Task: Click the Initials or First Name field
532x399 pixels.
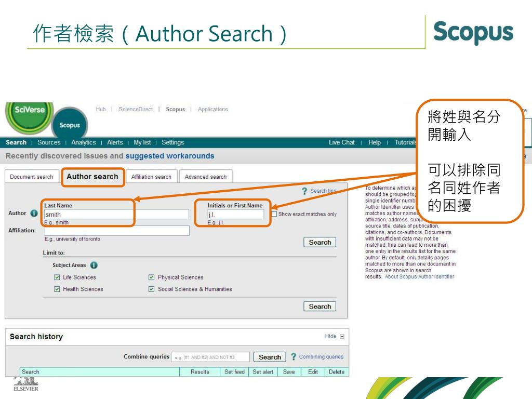Action: click(x=236, y=214)
